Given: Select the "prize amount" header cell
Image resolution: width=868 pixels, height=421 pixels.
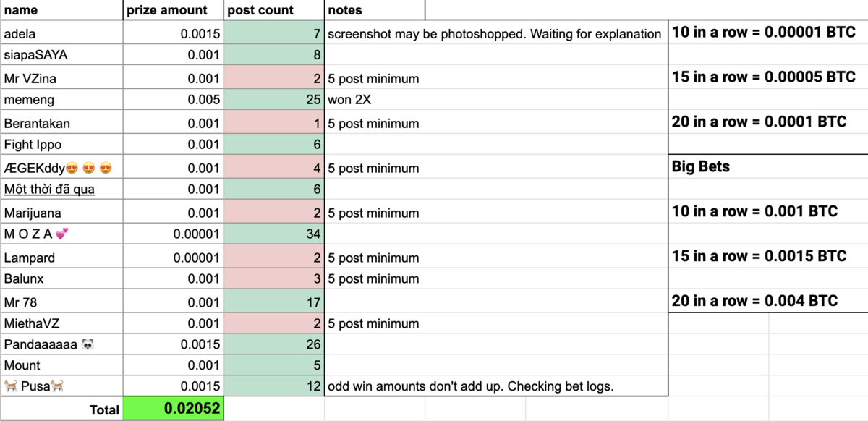Looking at the screenshot, I should 174,10.
